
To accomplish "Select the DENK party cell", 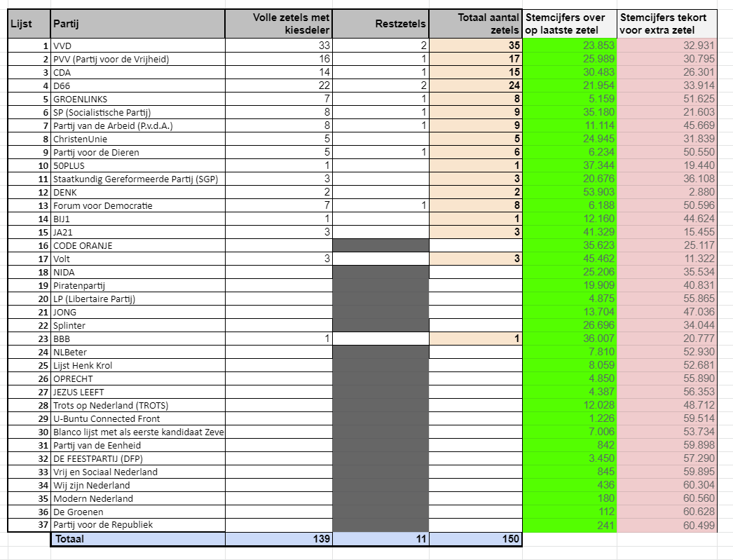I will click(x=138, y=192).
